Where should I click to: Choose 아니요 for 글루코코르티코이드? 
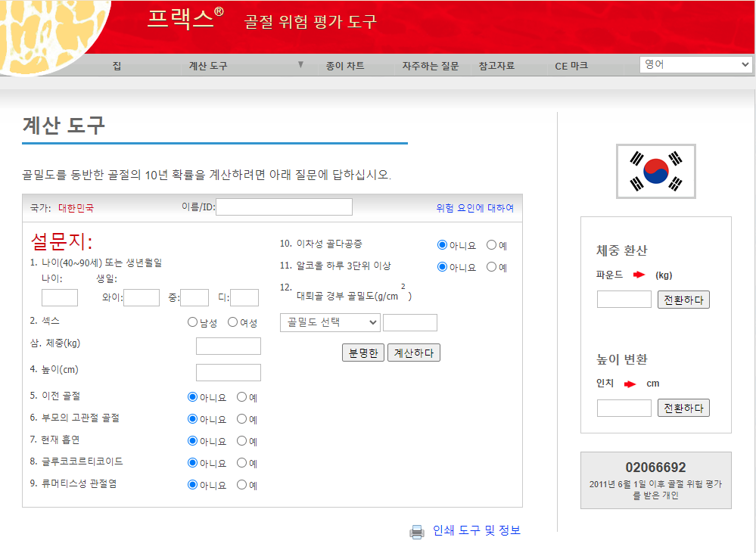coord(192,463)
